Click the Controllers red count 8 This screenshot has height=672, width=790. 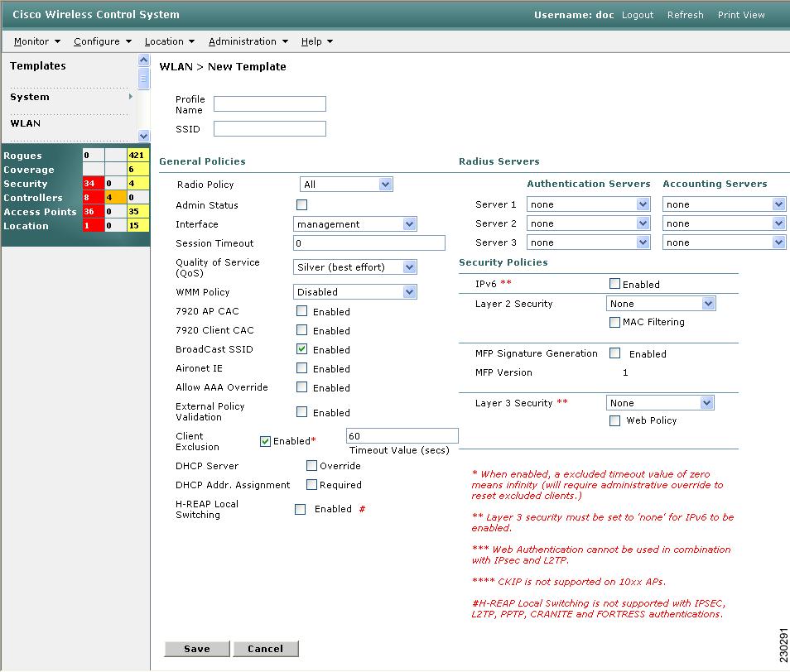tap(94, 197)
